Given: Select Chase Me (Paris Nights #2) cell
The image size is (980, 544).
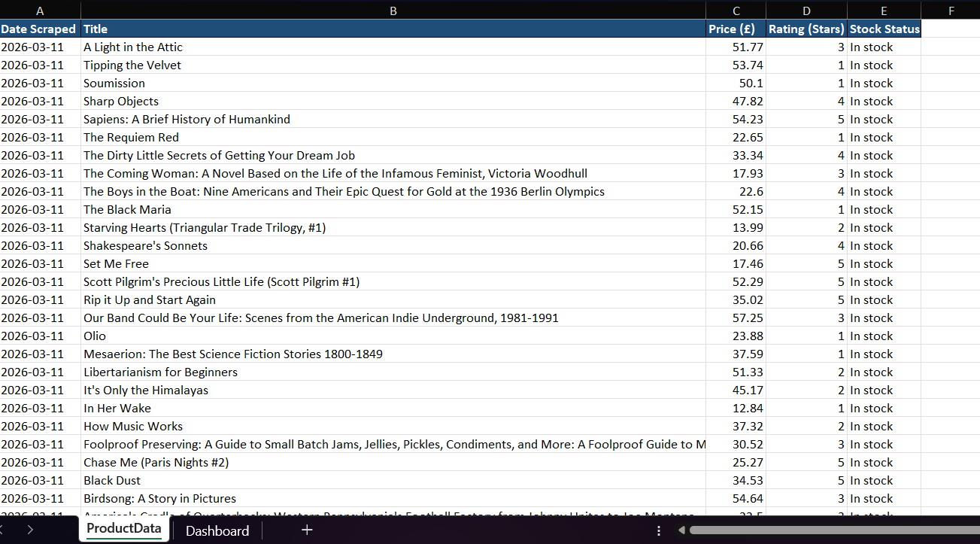Looking at the screenshot, I should 393,462.
